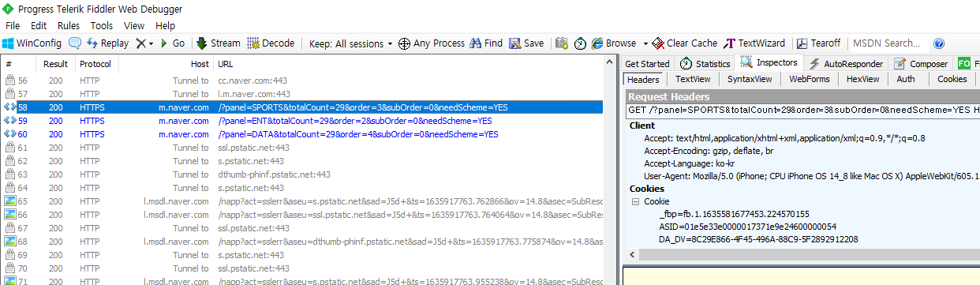980x285 pixels.
Task: Open the Remove sessions X dropdown
Action: point(144,43)
